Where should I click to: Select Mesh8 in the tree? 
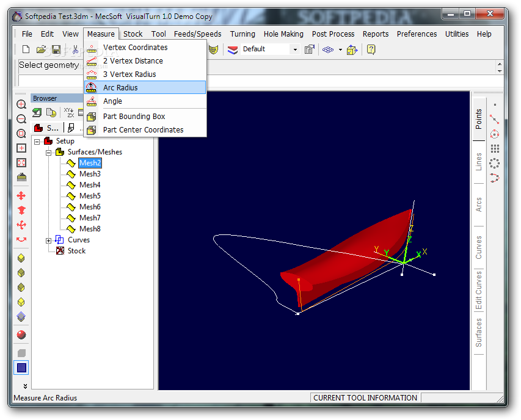(x=90, y=229)
